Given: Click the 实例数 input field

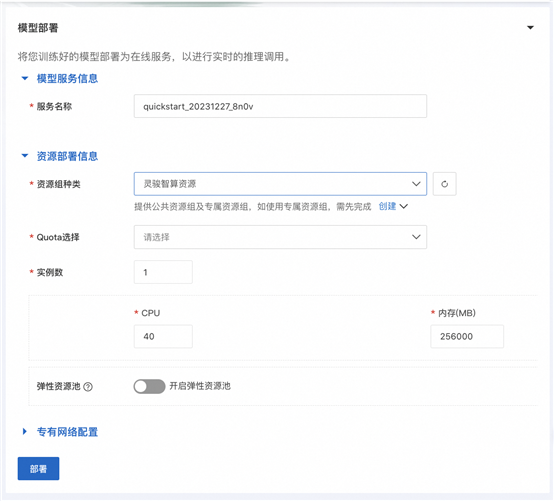Looking at the screenshot, I should click(x=163, y=272).
